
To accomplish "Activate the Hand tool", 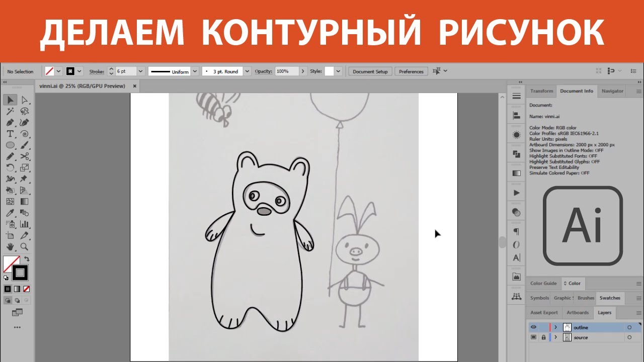I will tap(10, 247).
